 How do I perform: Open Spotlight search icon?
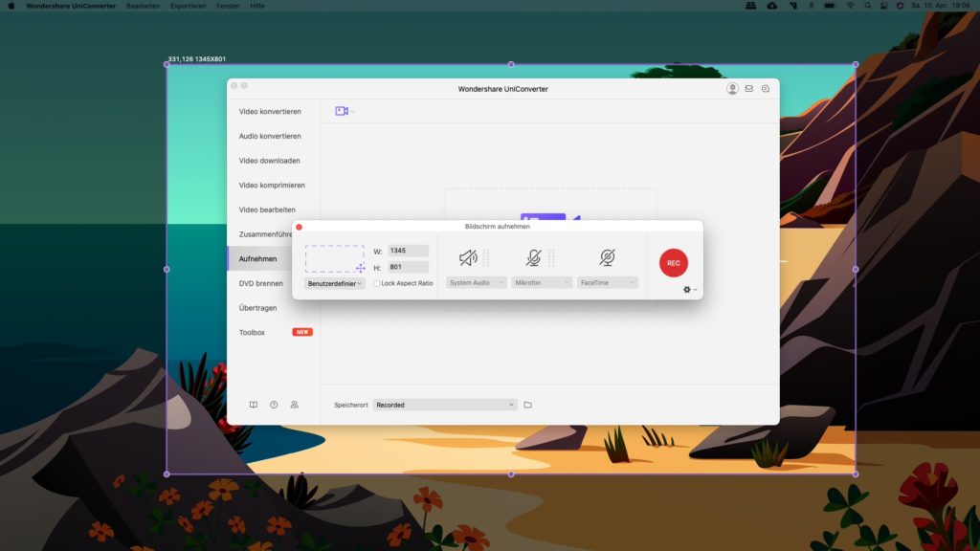(867, 6)
